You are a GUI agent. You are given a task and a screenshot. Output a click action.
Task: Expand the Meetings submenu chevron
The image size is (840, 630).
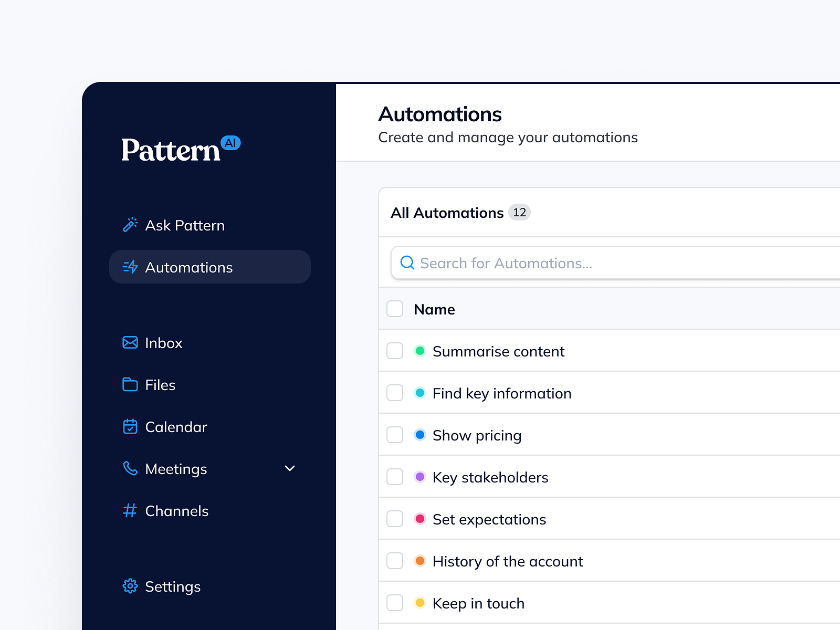coord(290,468)
